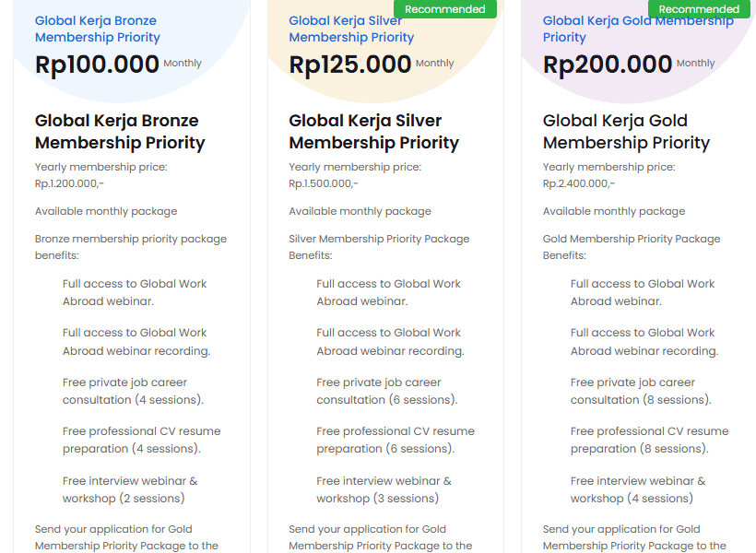
Task: Select the Rp100.000 monthly price
Action: 97,65
